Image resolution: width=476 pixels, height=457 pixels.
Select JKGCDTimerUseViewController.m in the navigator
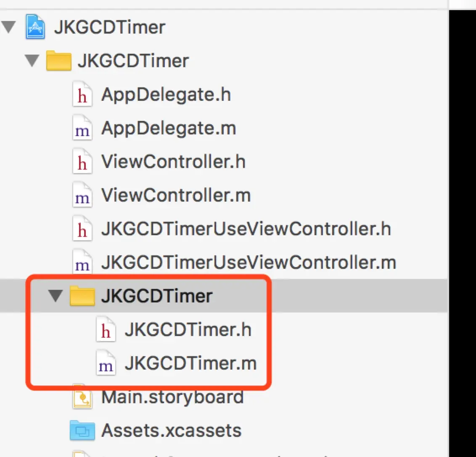[249, 262]
